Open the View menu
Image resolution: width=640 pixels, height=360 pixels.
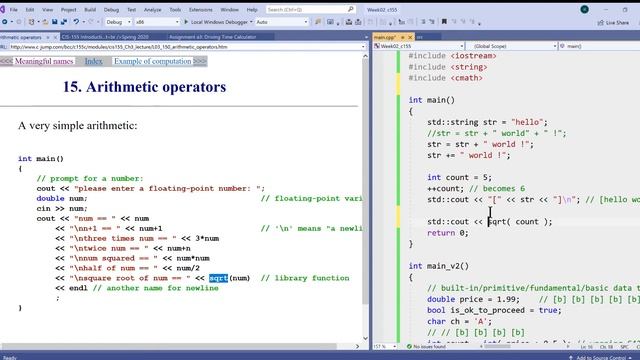(x=47, y=9)
